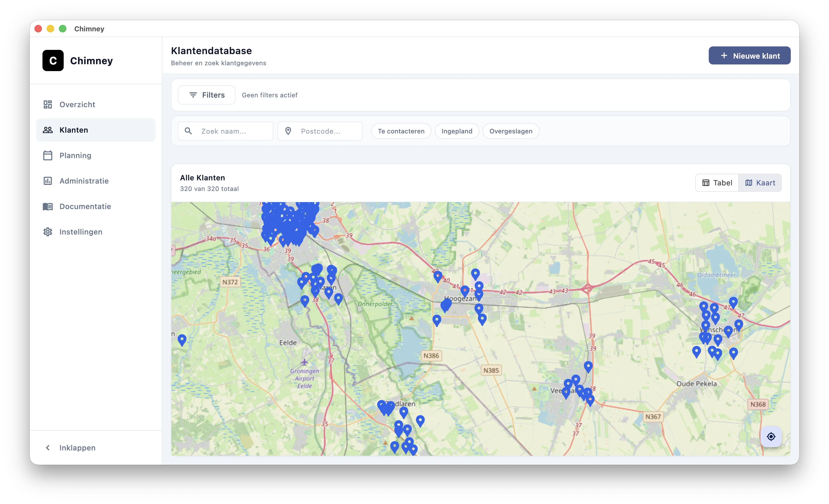Viewport: 829px width, 504px height.
Task: Click the magnifier icon in name search
Action: pos(188,131)
